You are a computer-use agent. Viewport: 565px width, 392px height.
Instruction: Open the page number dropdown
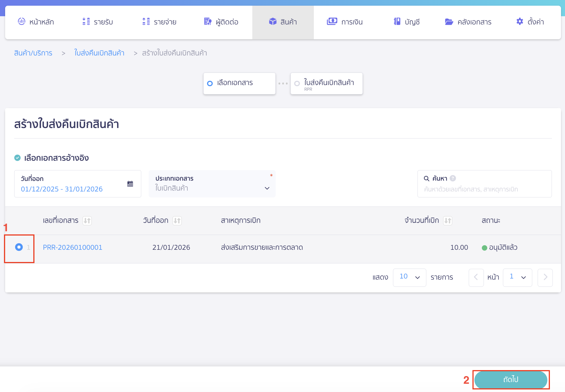[x=517, y=277]
